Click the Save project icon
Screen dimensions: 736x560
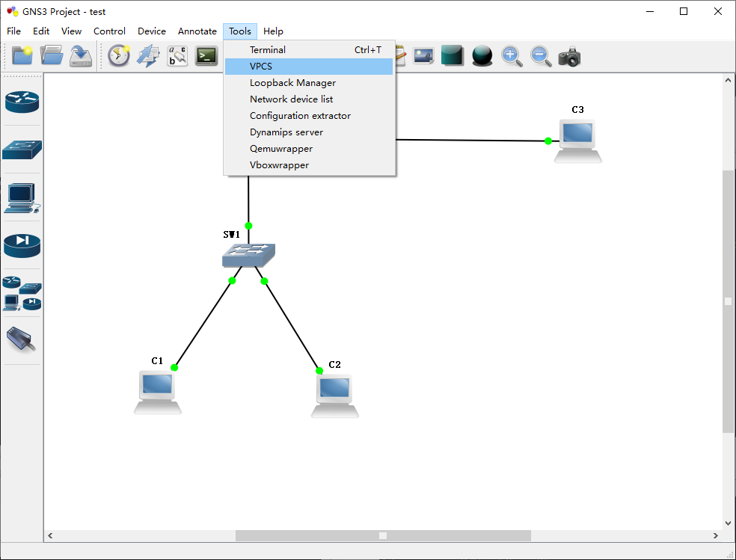pos(81,56)
